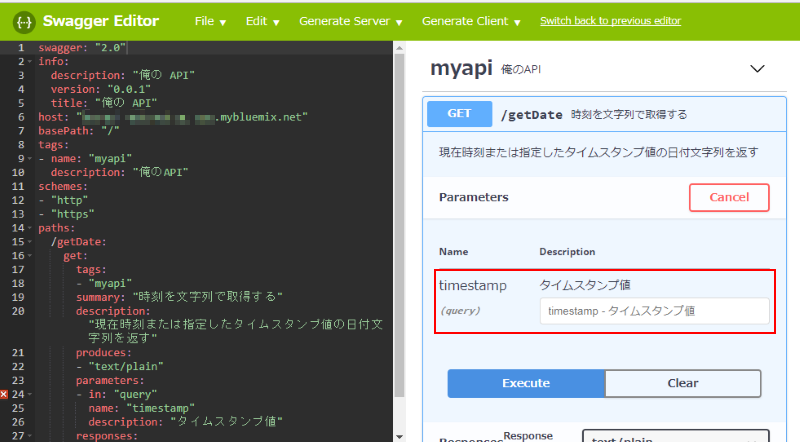Click line number 20 in gutter

18,311
